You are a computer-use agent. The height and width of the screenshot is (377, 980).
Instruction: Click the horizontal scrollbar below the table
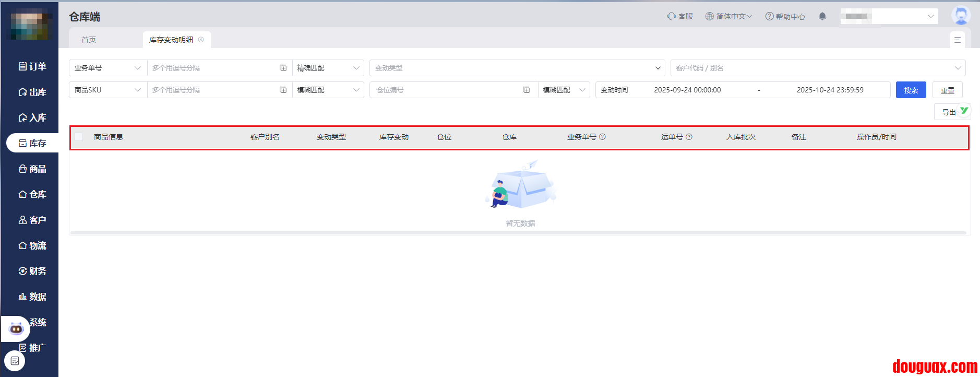[518, 233]
